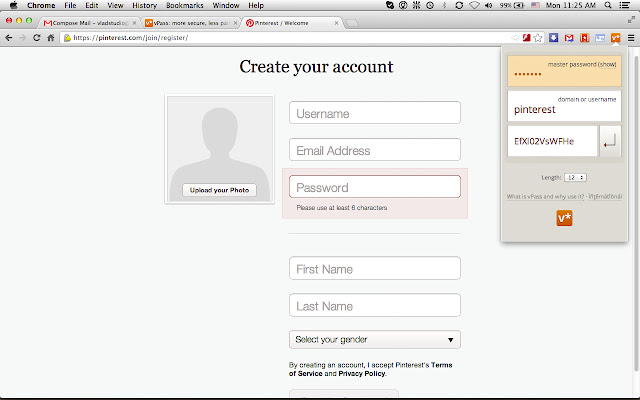The image size is (640, 400).
Task: Click the show master password link
Action: pyautogui.click(x=607, y=64)
